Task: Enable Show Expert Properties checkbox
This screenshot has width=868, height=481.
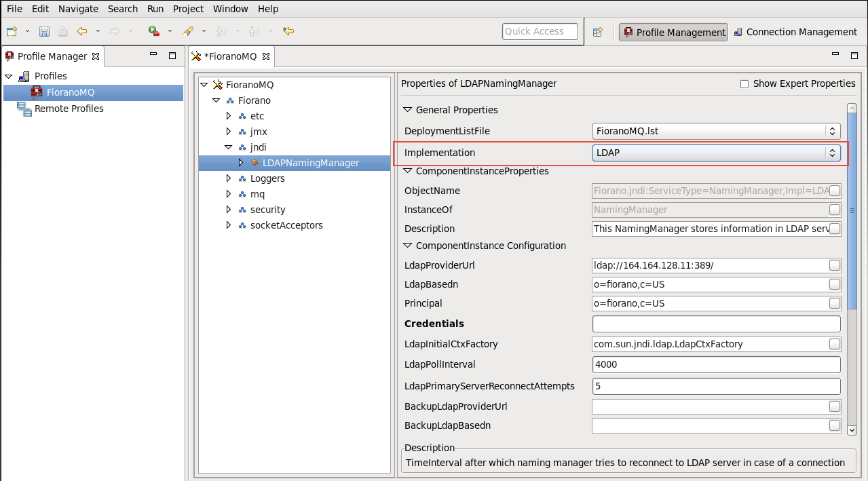Action: 744,84
